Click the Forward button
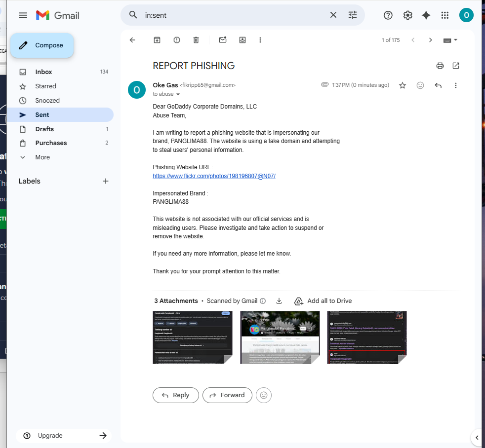Image resolution: width=485 pixels, height=448 pixels. [227, 395]
